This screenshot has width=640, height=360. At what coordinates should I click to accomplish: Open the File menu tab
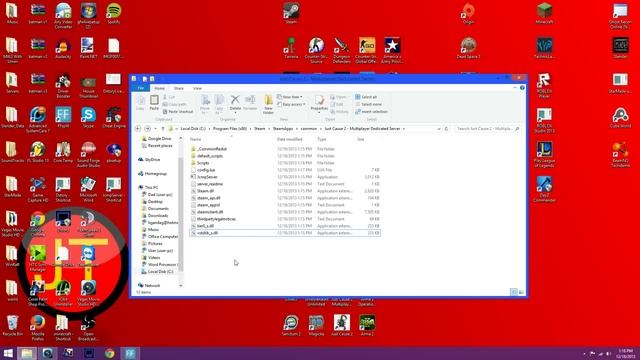tap(141, 88)
